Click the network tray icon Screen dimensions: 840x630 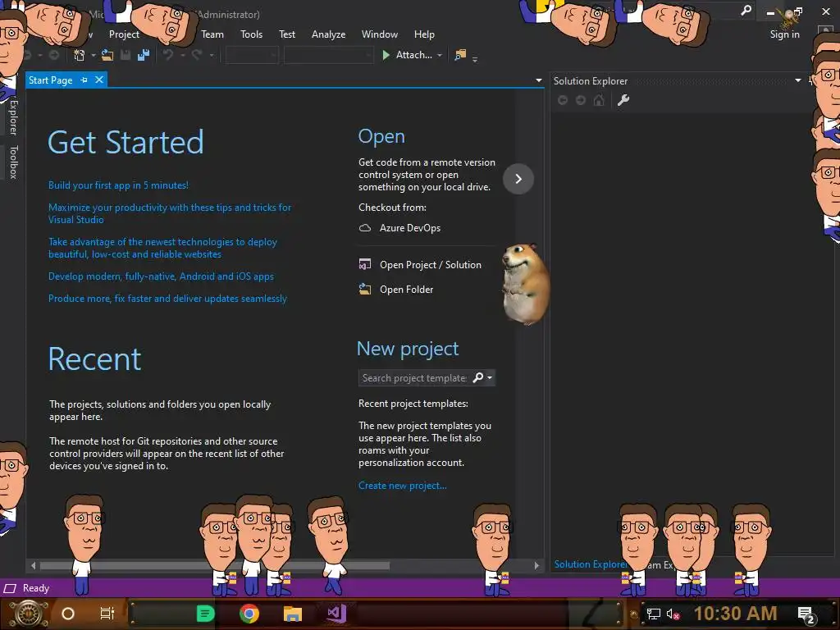654,614
